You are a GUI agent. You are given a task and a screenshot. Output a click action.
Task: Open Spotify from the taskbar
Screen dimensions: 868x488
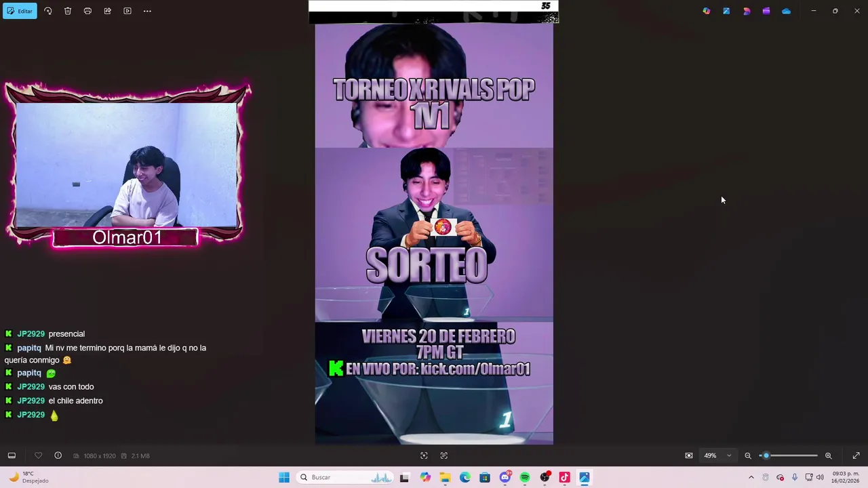click(525, 477)
